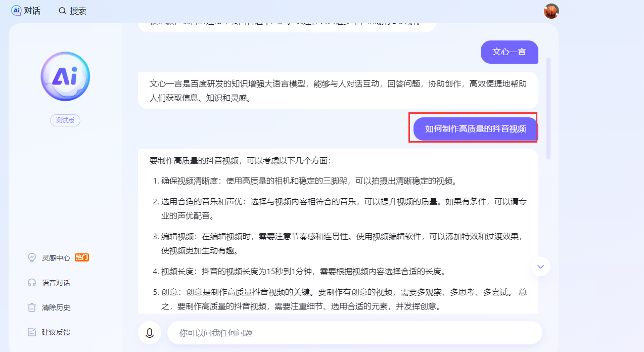This screenshot has width=644, height=352.
Task: Click the chat vertical scrollbar thumb
Action: point(548,109)
